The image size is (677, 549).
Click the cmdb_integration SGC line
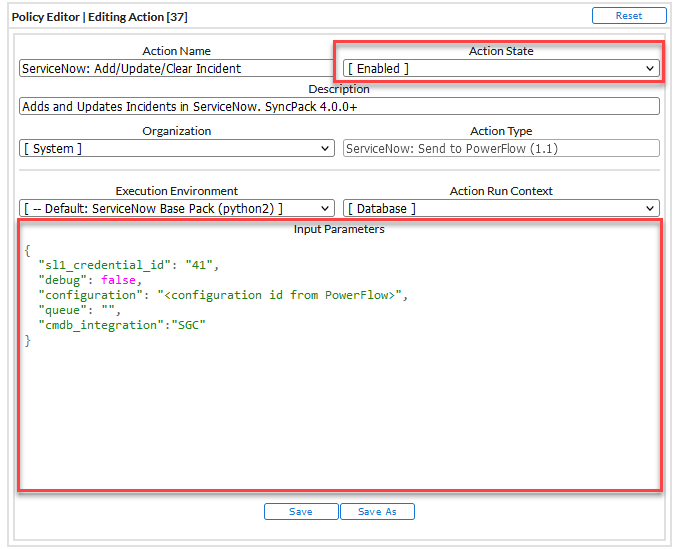coord(122,325)
